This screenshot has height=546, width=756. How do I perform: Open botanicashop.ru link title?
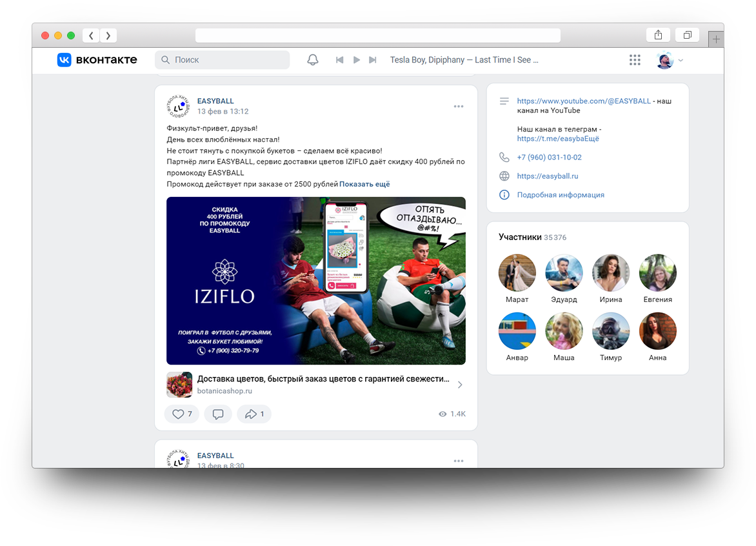323,379
